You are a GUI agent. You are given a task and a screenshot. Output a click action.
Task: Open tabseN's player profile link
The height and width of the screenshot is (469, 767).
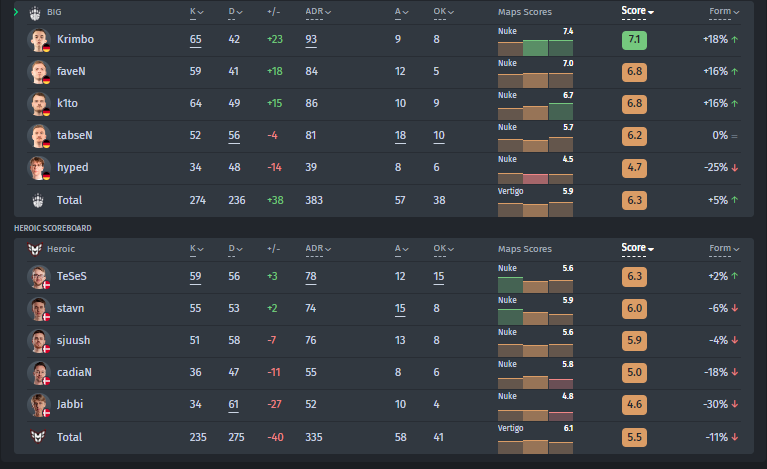coord(74,135)
